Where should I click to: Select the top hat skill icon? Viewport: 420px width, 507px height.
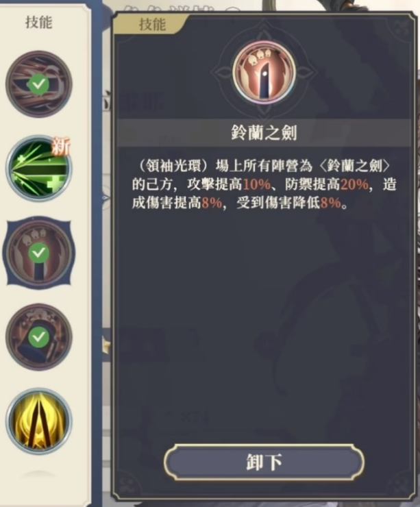click(39, 337)
